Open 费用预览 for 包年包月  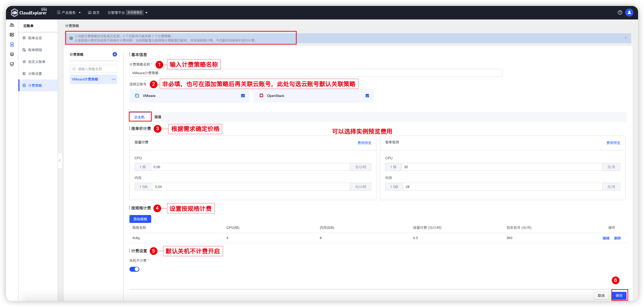[613, 143]
